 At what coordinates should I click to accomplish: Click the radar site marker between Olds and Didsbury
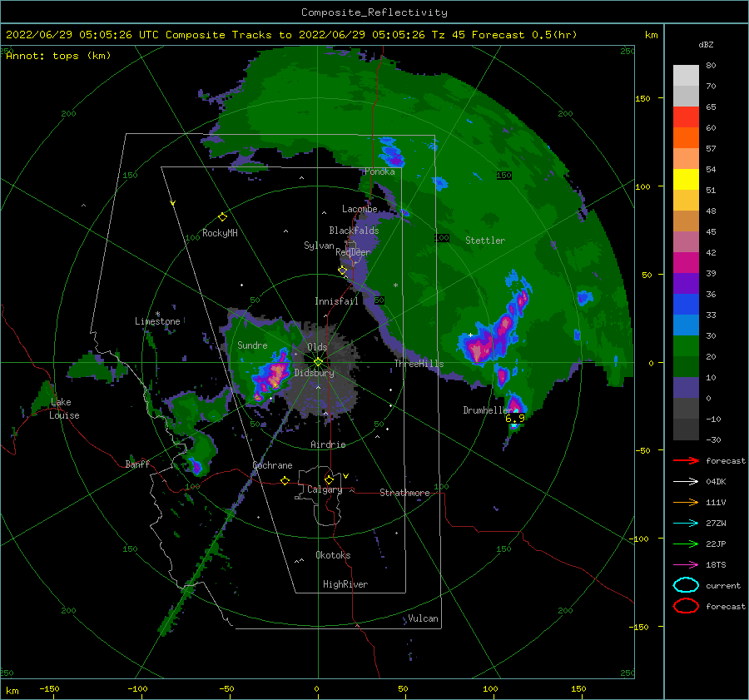coord(318,362)
